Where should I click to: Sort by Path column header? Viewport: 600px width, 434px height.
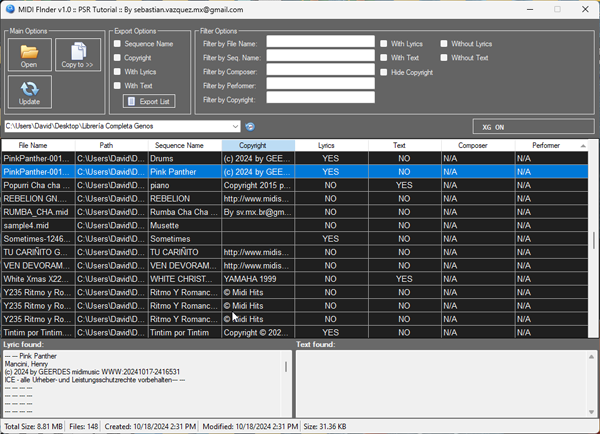tap(112, 145)
